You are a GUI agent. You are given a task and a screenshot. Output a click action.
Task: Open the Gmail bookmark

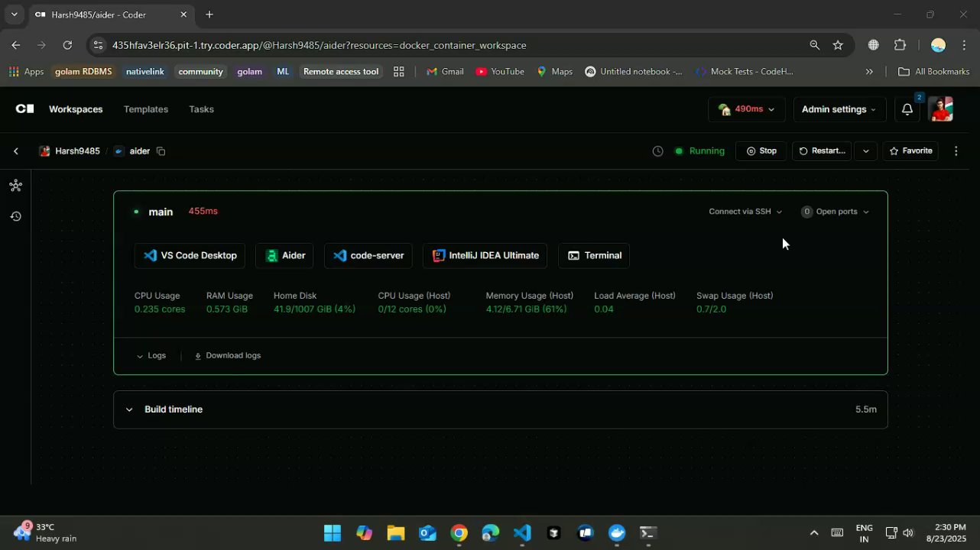(x=445, y=72)
